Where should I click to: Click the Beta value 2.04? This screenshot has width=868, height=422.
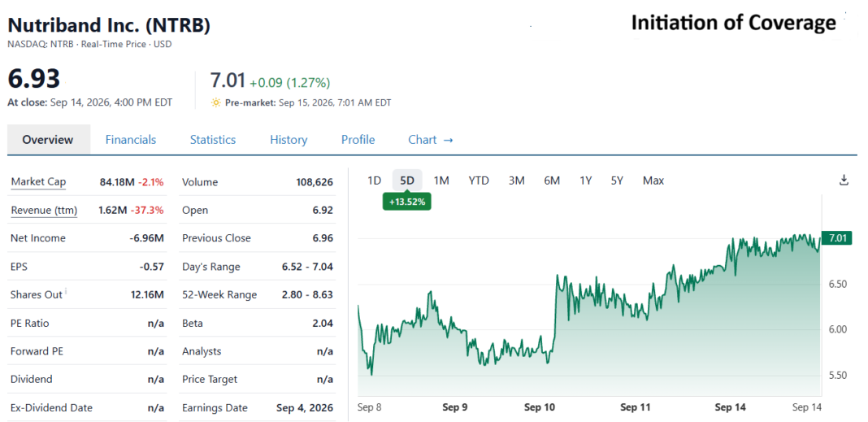click(323, 324)
